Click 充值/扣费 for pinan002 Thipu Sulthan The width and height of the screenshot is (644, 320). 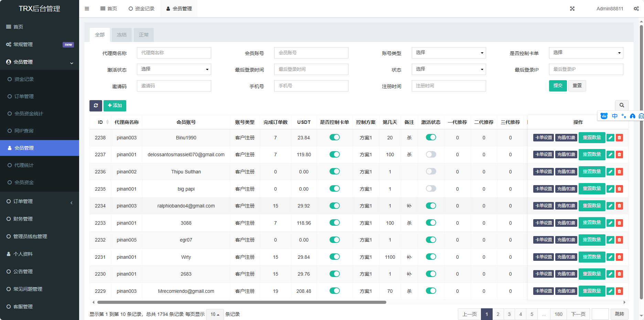pyautogui.click(x=566, y=172)
